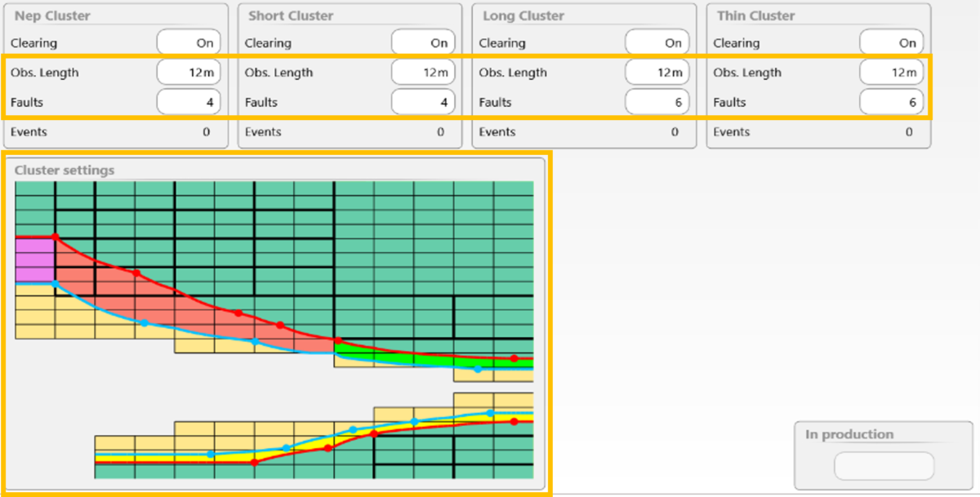Click the Long Cluster Obs. Length value

(657, 73)
